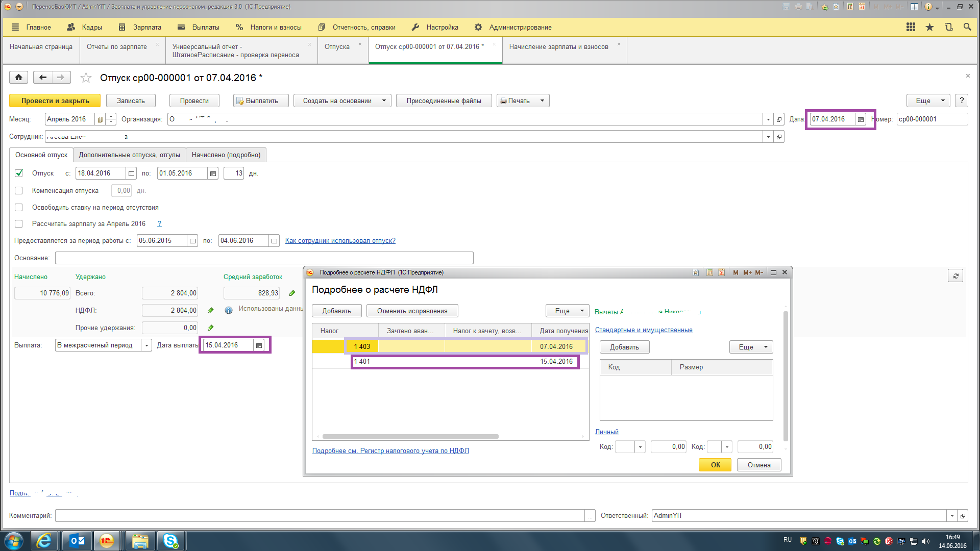980x551 pixels.
Task: Edit Прочие удержания with pencil icon
Action: click(x=210, y=328)
